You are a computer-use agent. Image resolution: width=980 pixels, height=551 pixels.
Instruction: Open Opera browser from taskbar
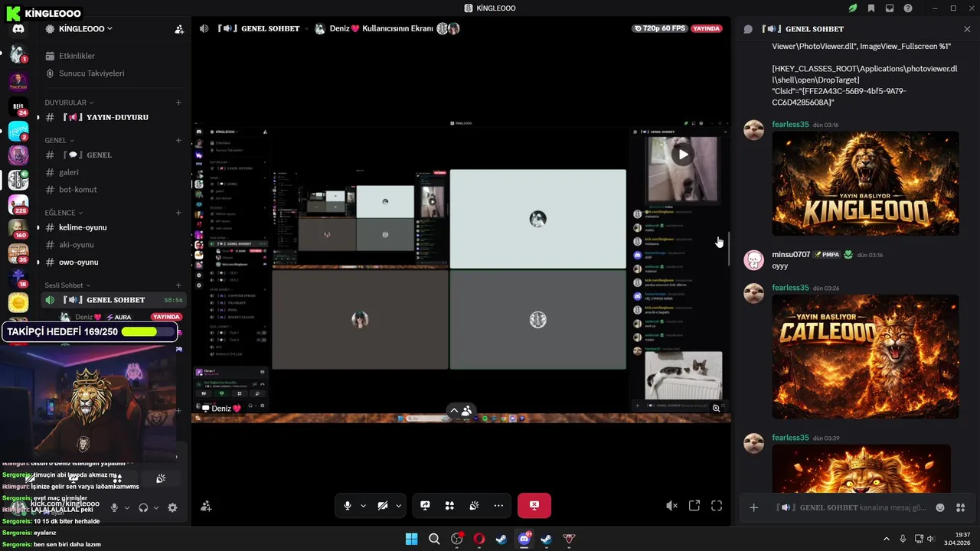pos(479,539)
